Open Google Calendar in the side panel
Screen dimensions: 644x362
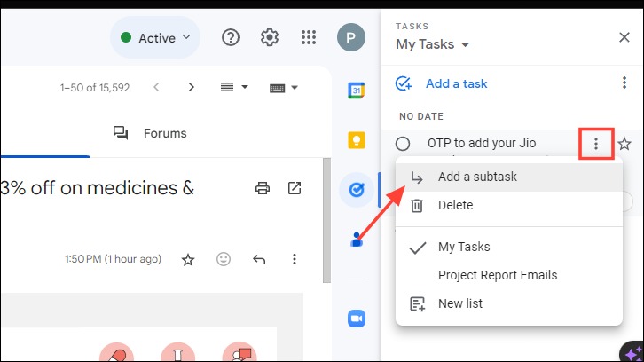click(x=357, y=90)
